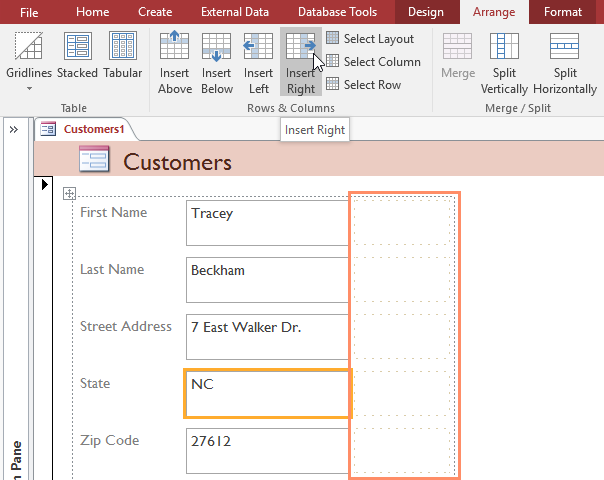
Task: Apply the Stacked layout
Action: click(x=77, y=56)
